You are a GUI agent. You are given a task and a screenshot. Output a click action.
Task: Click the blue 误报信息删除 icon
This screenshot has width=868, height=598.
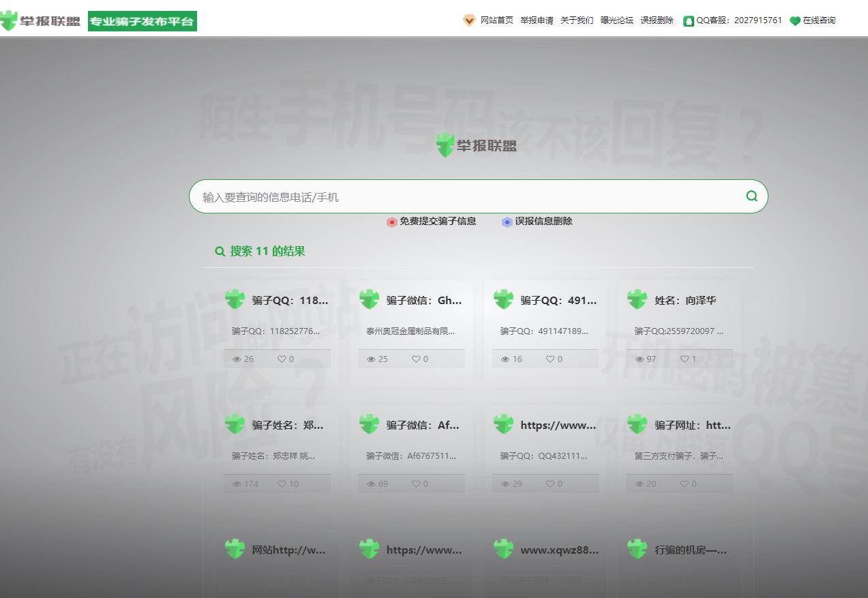click(507, 222)
